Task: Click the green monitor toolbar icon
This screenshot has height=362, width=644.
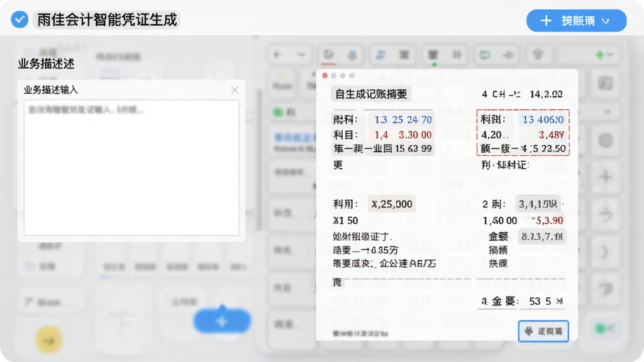Action: (485, 55)
